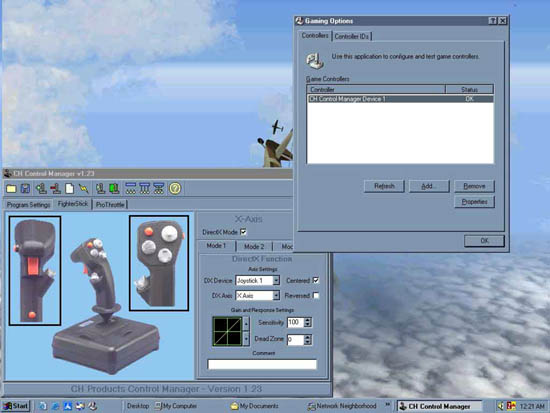Click into the Comment text field
Screen dimensions: 550x413
click(262, 364)
